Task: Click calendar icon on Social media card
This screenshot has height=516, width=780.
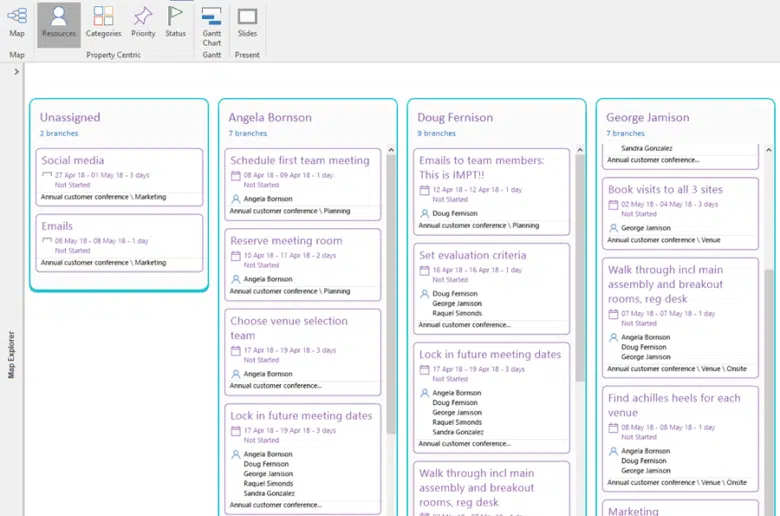Action: (46, 175)
